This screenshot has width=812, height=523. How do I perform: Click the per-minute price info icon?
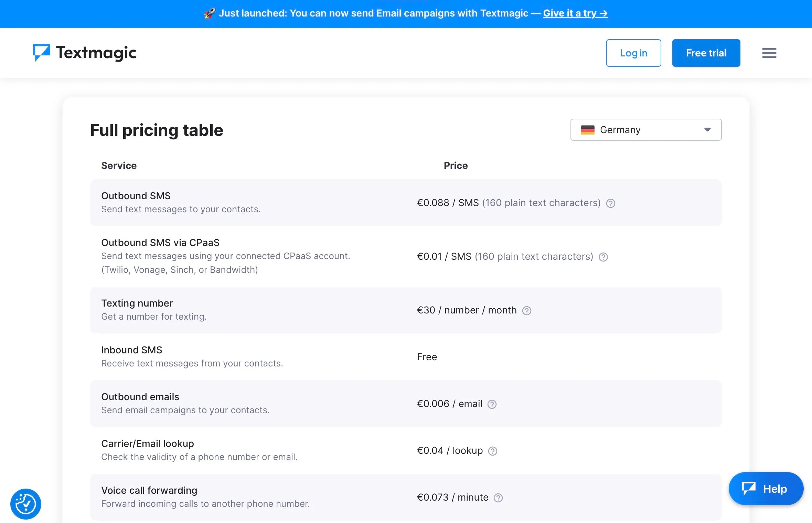(498, 498)
